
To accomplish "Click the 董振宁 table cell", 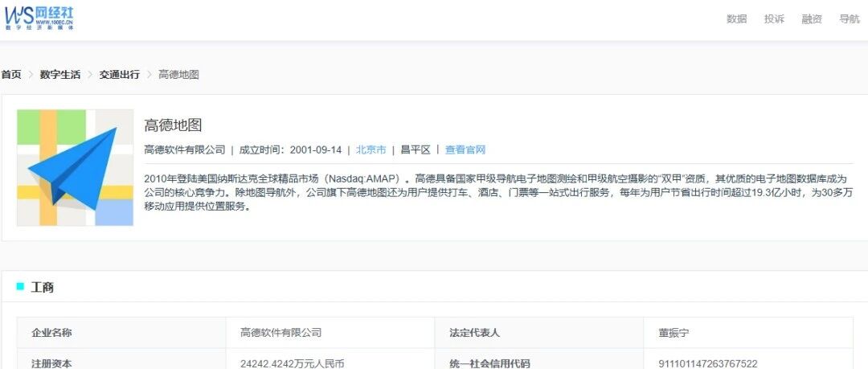I will [x=674, y=334].
